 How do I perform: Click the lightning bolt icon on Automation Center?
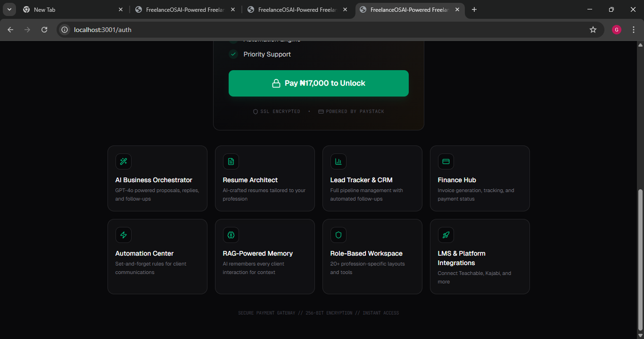124,235
